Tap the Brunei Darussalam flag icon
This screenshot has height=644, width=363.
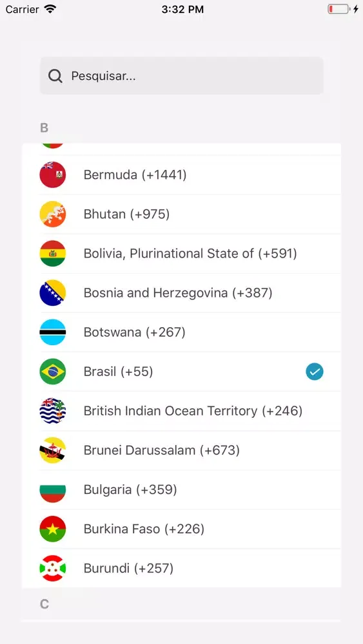pos(53,450)
